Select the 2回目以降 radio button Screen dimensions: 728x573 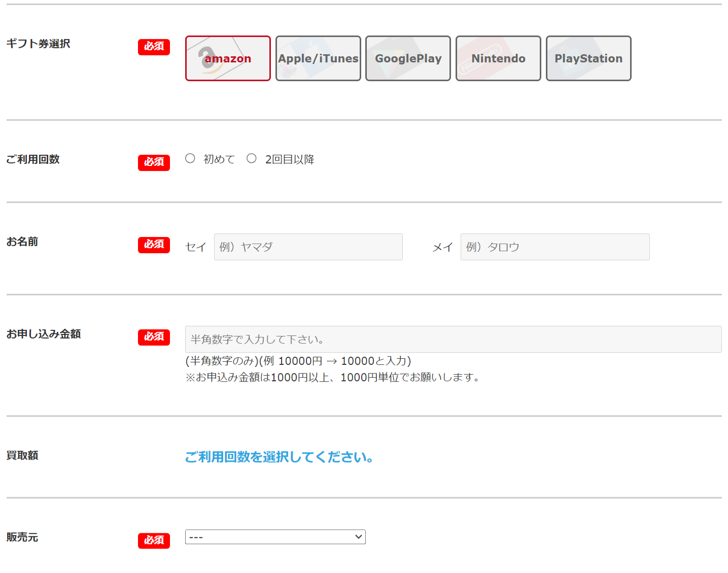[x=252, y=158]
